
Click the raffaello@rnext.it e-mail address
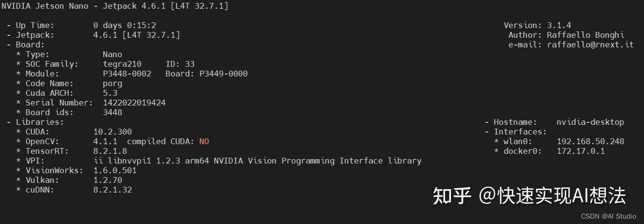590,45
